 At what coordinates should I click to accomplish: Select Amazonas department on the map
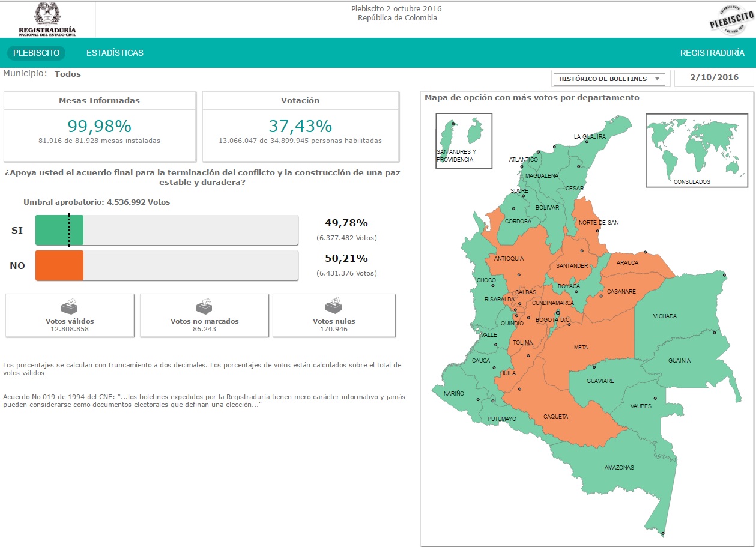(x=619, y=468)
